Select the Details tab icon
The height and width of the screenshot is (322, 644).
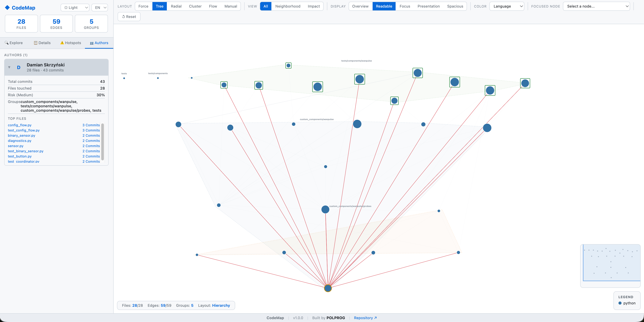click(36, 43)
